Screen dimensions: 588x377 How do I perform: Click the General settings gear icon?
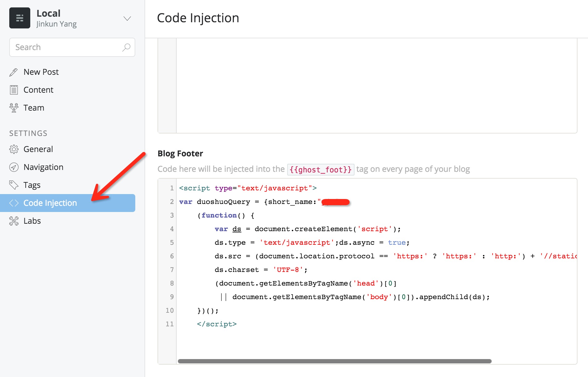click(x=14, y=149)
